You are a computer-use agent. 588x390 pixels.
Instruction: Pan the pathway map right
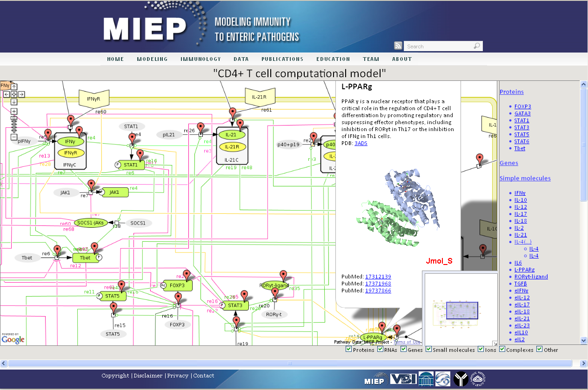(21, 94)
